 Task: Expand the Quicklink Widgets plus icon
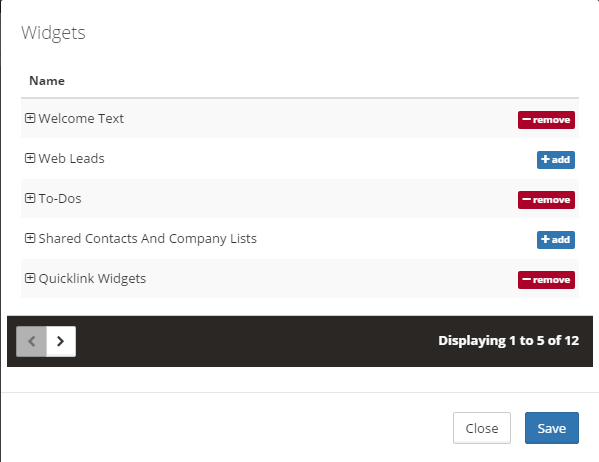pos(30,278)
